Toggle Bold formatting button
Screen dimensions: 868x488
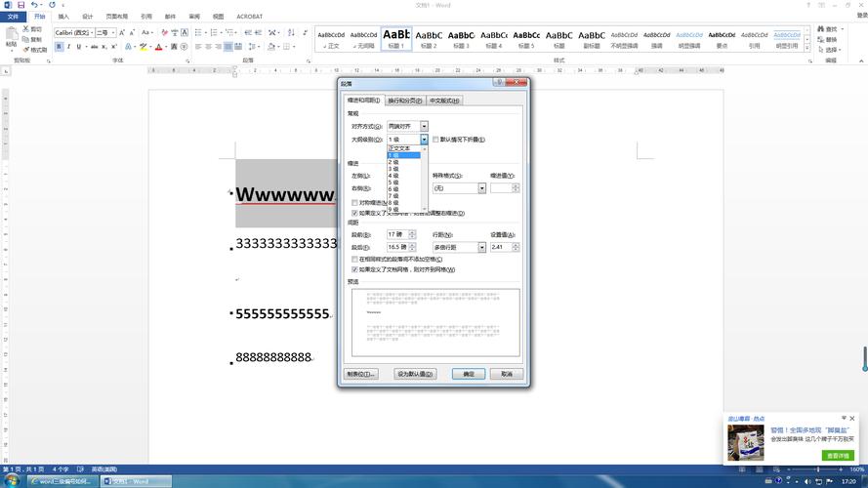click(59, 47)
